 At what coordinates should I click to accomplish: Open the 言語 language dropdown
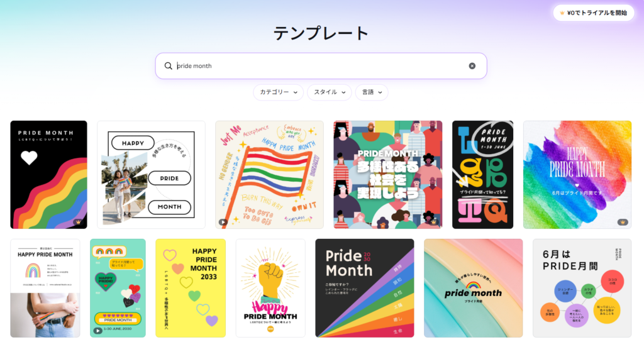click(372, 92)
